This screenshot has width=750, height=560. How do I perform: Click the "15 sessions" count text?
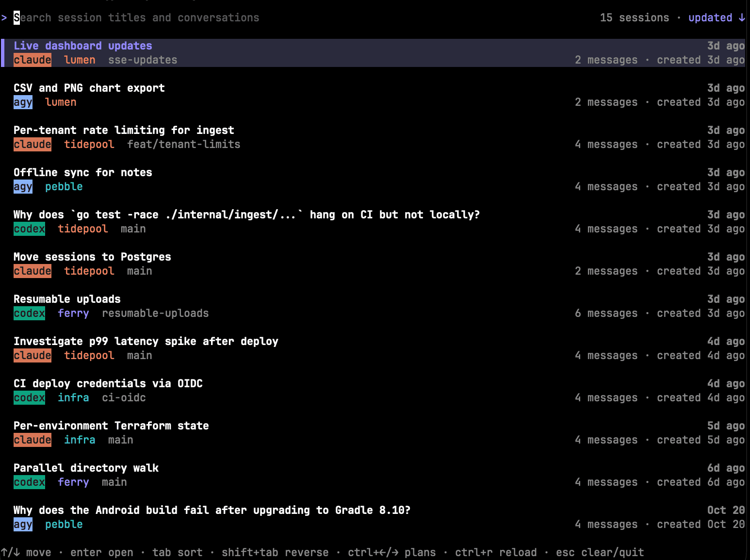coord(635,17)
